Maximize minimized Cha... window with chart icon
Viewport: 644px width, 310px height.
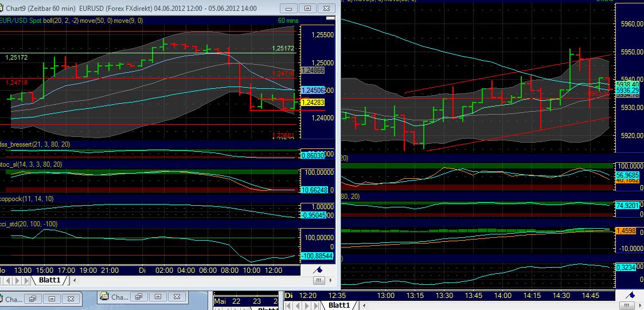pos(158,296)
